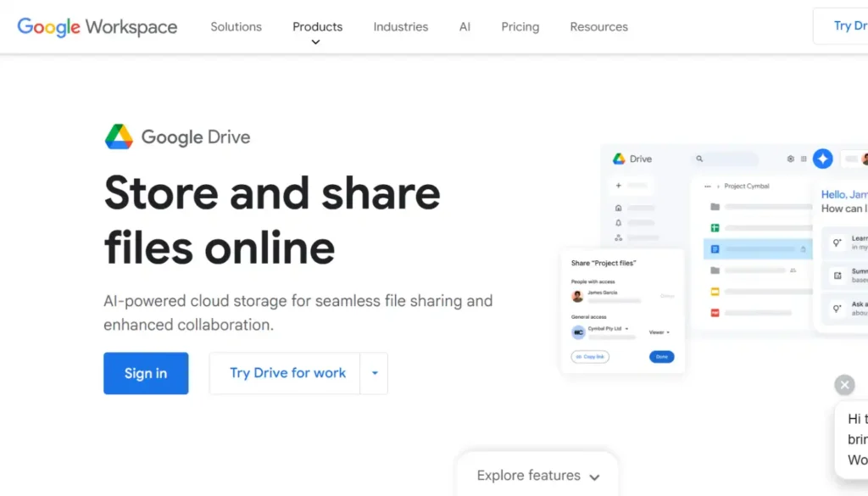Open the Cymbal Pty Ltd access dropdown

coord(626,329)
